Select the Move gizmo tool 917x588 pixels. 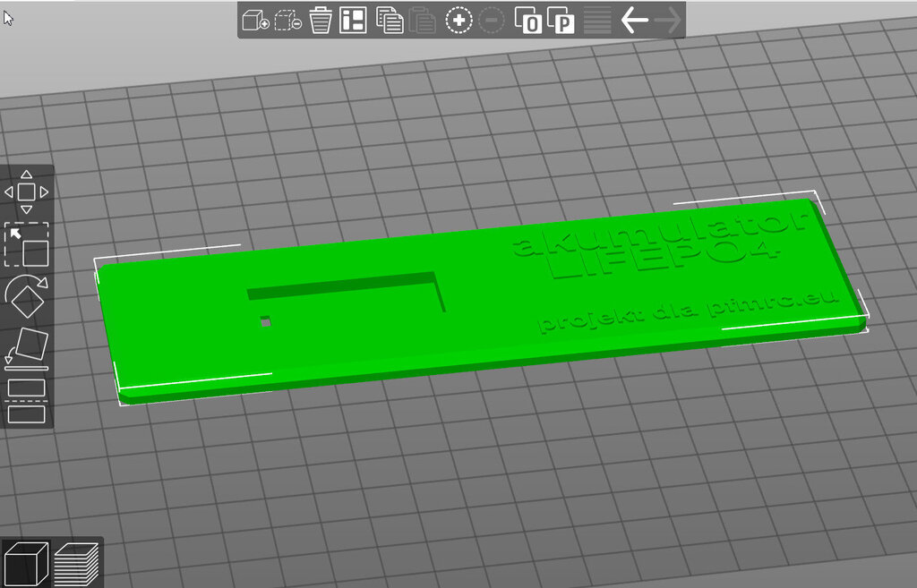(27, 192)
